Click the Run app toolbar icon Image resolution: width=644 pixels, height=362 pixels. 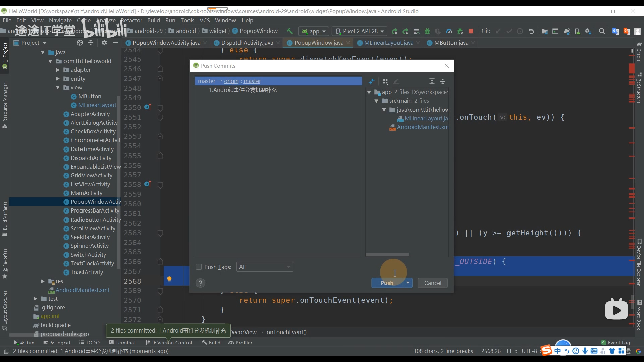tap(395, 31)
